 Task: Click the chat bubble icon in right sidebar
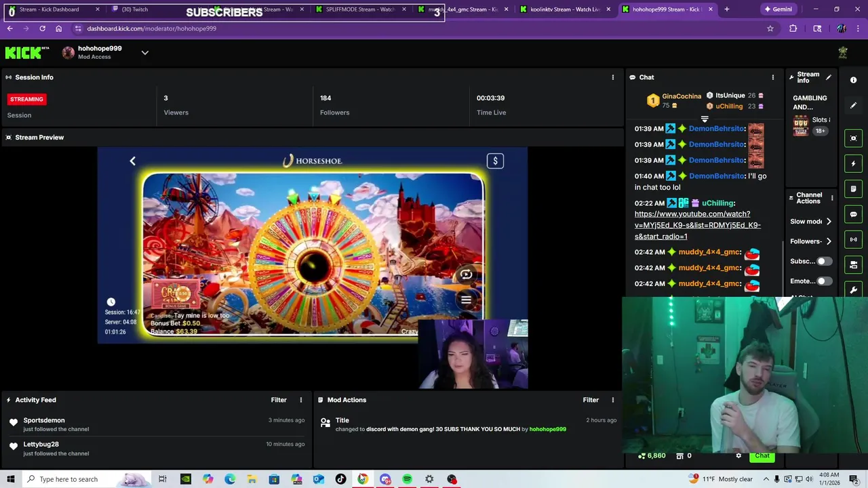(854, 214)
